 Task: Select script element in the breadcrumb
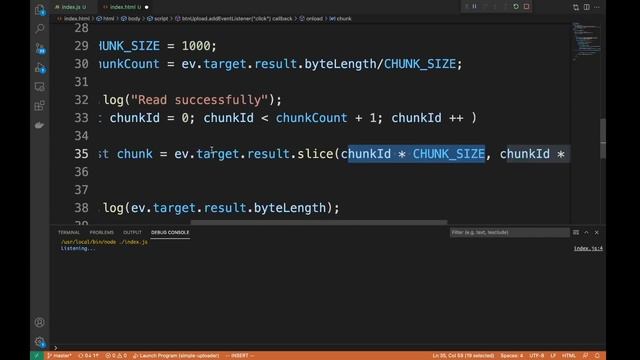coord(158,19)
